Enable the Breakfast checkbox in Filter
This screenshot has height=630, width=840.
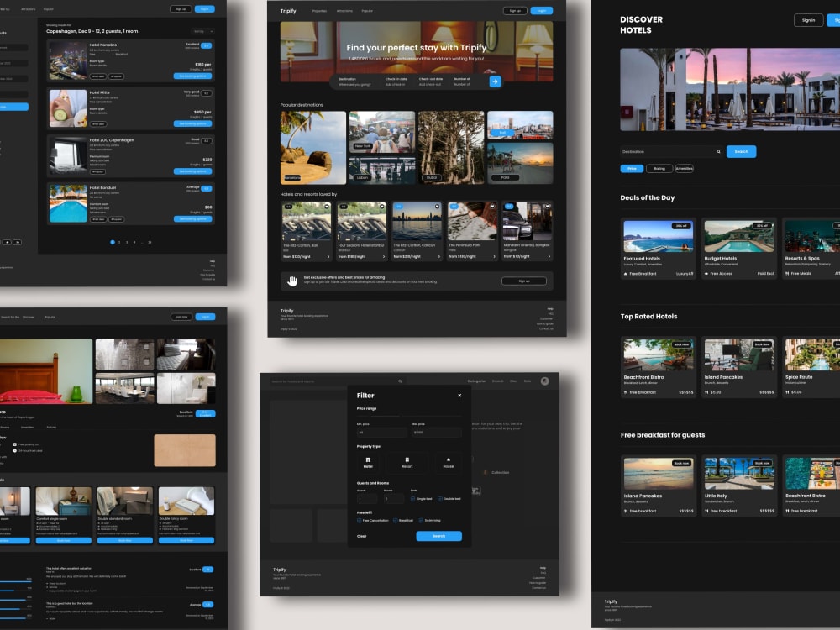pos(396,520)
